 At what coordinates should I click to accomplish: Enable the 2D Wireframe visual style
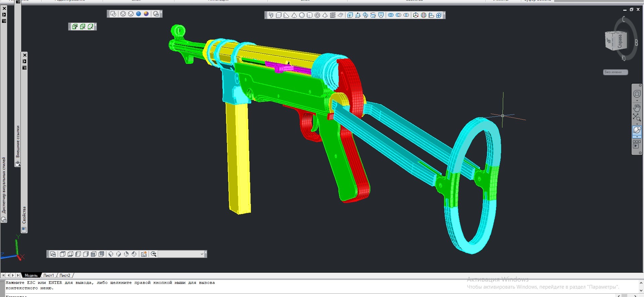[x=113, y=14]
